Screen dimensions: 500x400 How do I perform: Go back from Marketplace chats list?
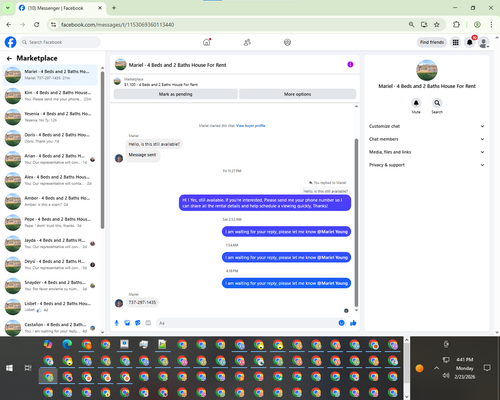9,58
